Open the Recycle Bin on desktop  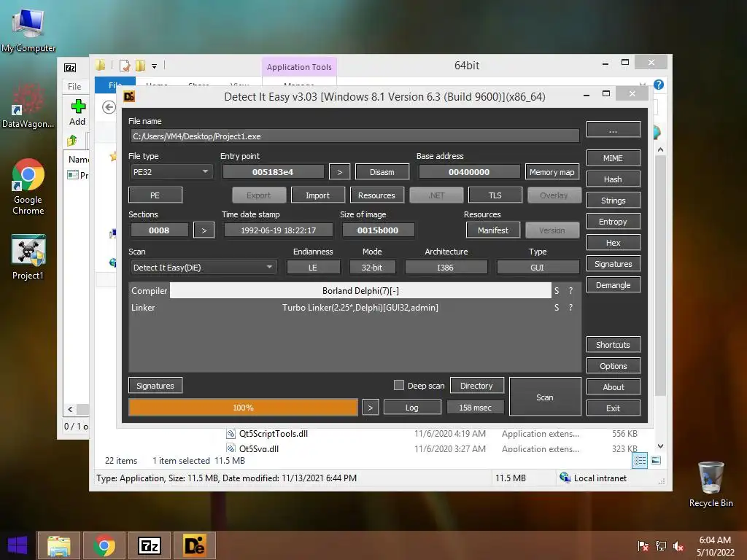pyautogui.click(x=711, y=484)
